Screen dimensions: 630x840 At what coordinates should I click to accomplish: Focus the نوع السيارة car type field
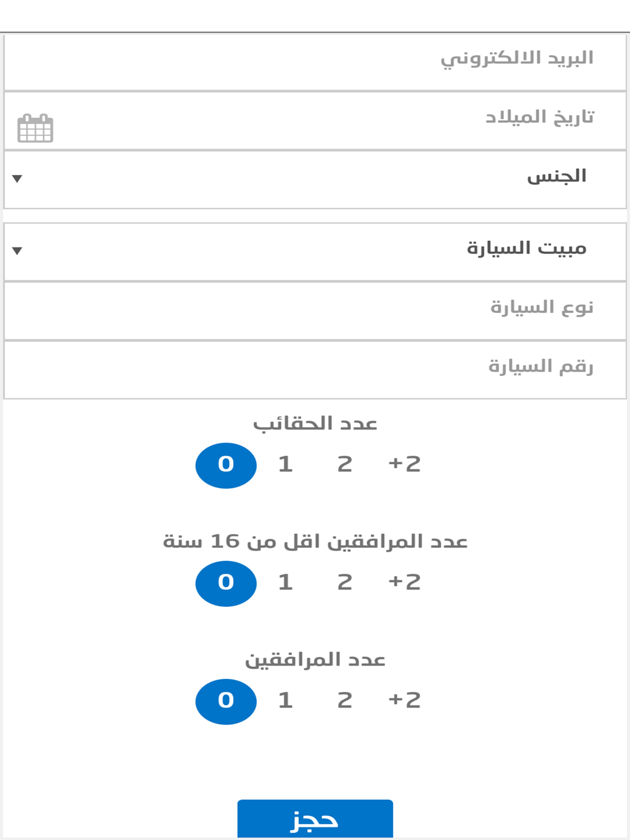tap(315, 311)
